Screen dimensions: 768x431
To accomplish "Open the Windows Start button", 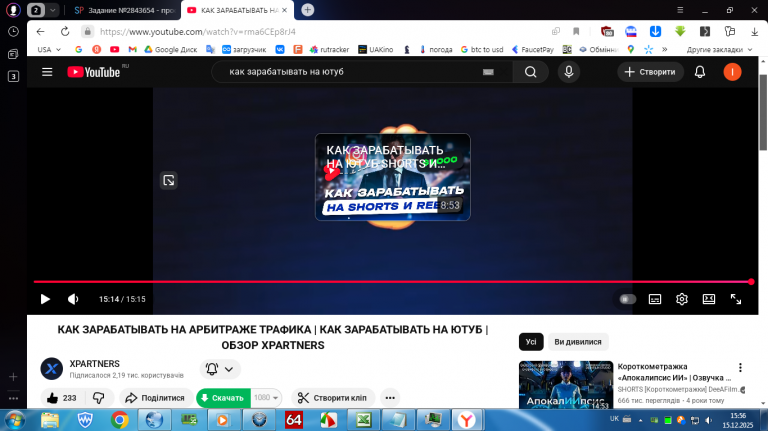I will pos(14,420).
